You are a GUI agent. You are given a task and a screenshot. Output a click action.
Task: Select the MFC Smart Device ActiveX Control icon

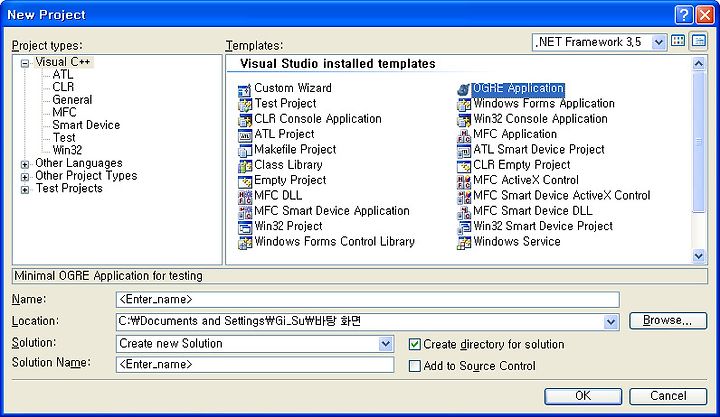click(x=464, y=197)
